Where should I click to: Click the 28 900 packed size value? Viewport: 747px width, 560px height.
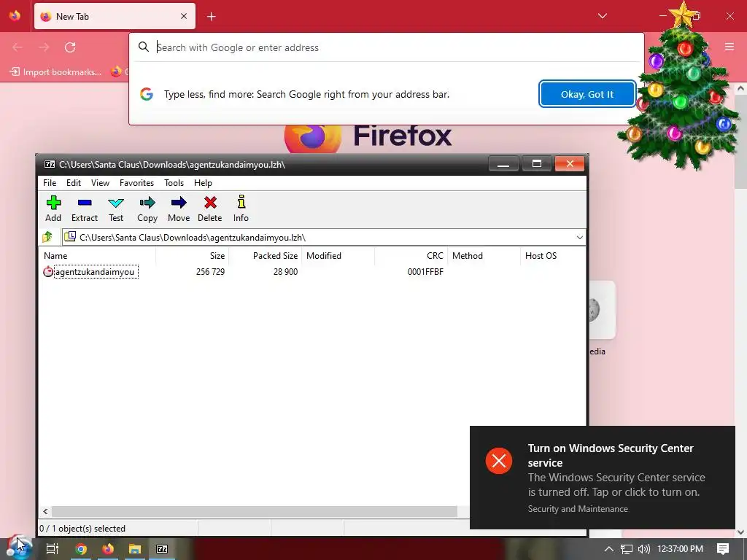point(285,272)
